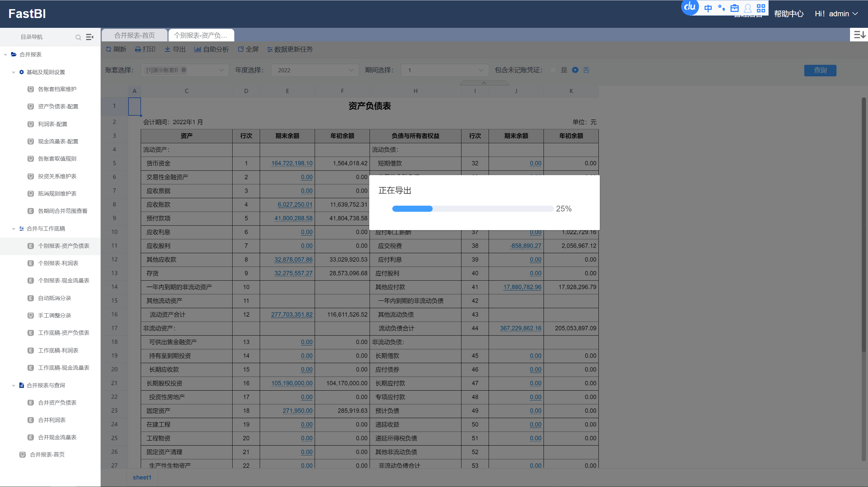Click the search icon in directory navigation
The width and height of the screenshot is (868, 487).
78,37
